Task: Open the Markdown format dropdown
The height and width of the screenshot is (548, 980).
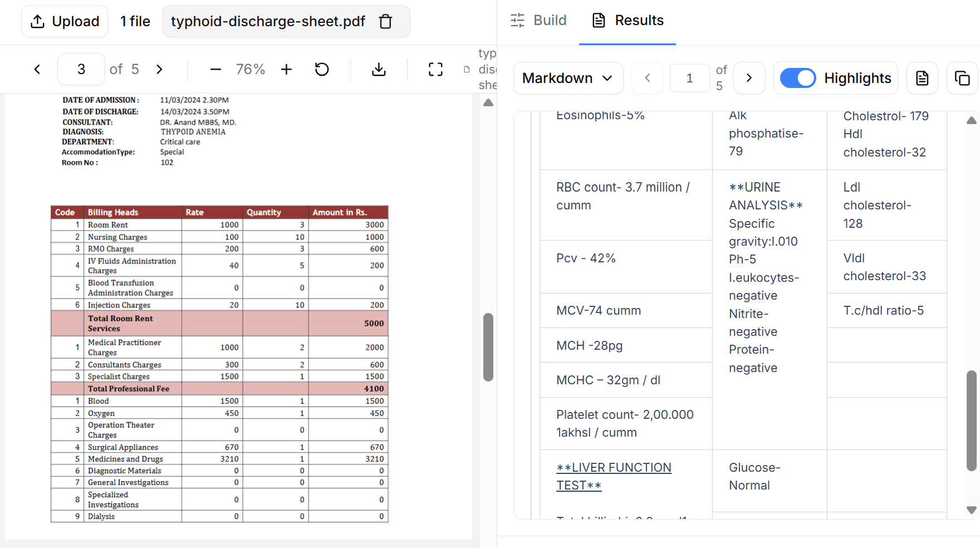Action: (x=568, y=78)
